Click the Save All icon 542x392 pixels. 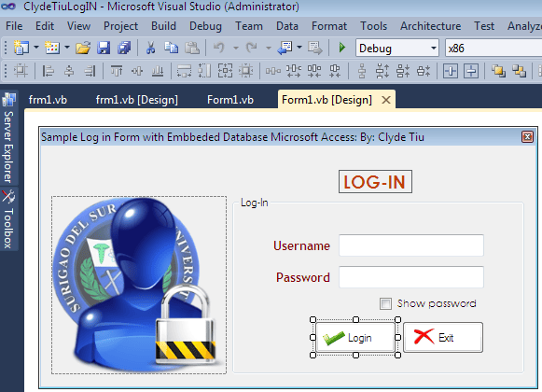(x=124, y=48)
